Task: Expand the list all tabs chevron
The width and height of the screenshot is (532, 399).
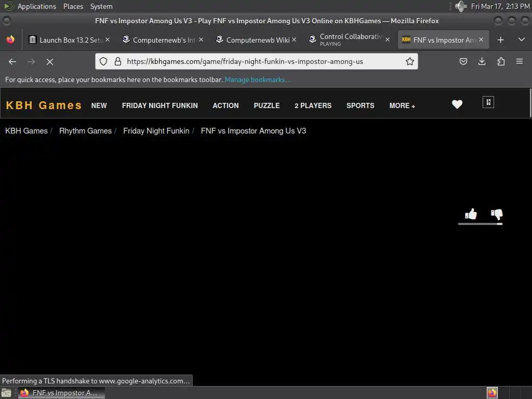Action: pyautogui.click(x=522, y=39)
